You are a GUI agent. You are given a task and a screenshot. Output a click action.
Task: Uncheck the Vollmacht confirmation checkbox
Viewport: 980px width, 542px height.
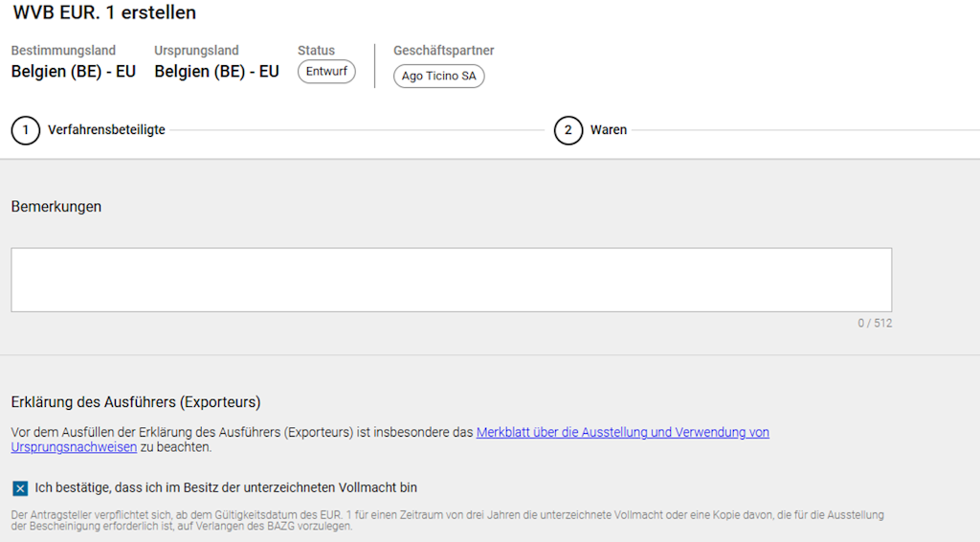20,488
